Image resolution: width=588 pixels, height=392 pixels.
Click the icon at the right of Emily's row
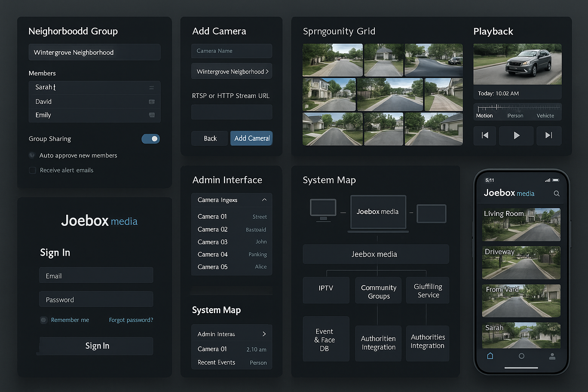pos(152,115)
